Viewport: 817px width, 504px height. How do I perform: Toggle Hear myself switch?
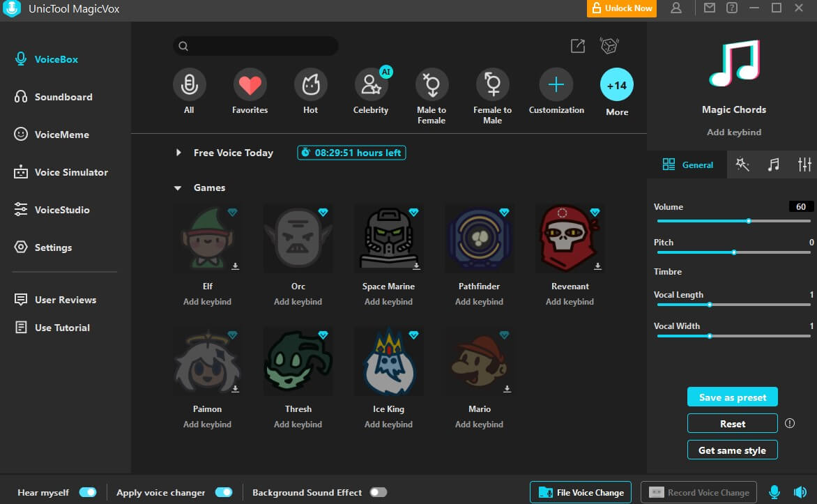click(x=88, y=492)
